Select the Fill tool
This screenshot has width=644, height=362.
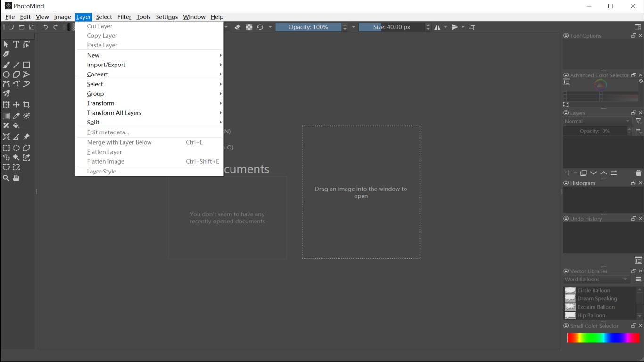point(16,126)
